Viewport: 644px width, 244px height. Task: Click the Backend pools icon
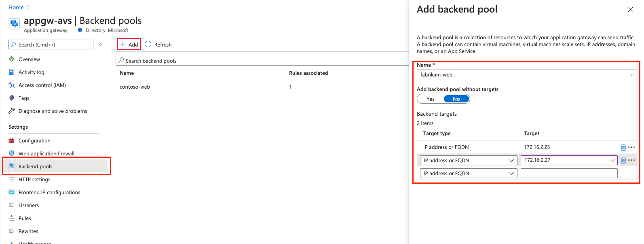coord(12,166)
